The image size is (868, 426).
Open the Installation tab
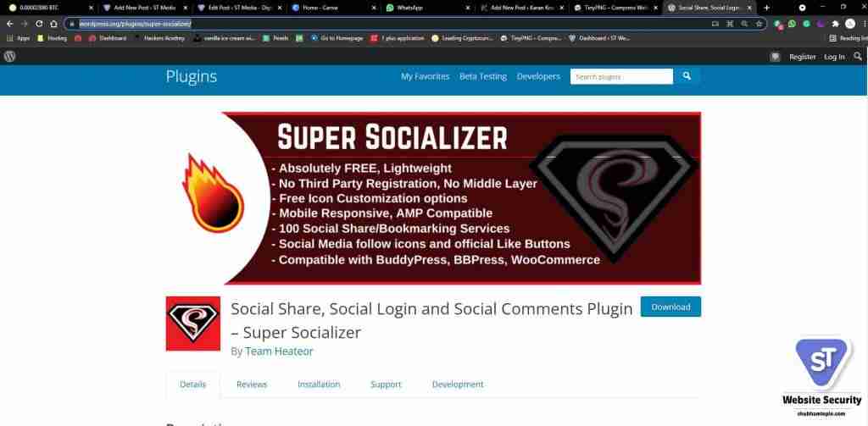[x=319, y=384]
